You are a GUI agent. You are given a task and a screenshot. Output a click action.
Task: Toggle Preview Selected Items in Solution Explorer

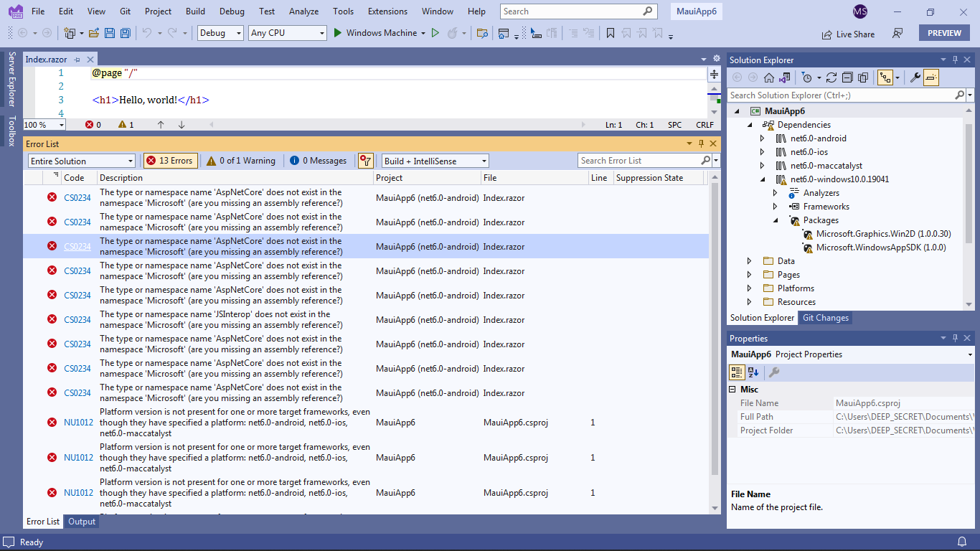pos(931,77)
